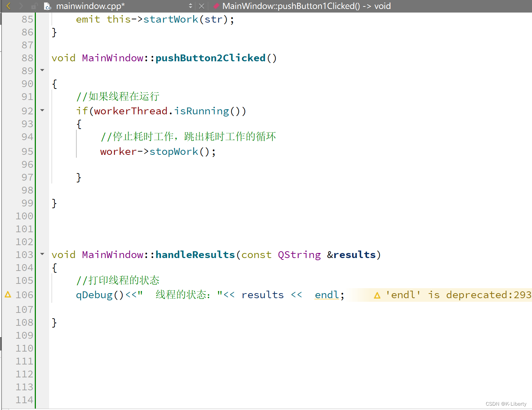Screen dimensions: 532x410
Task: Toggle the file lock icon
Action: pos(34,6)
